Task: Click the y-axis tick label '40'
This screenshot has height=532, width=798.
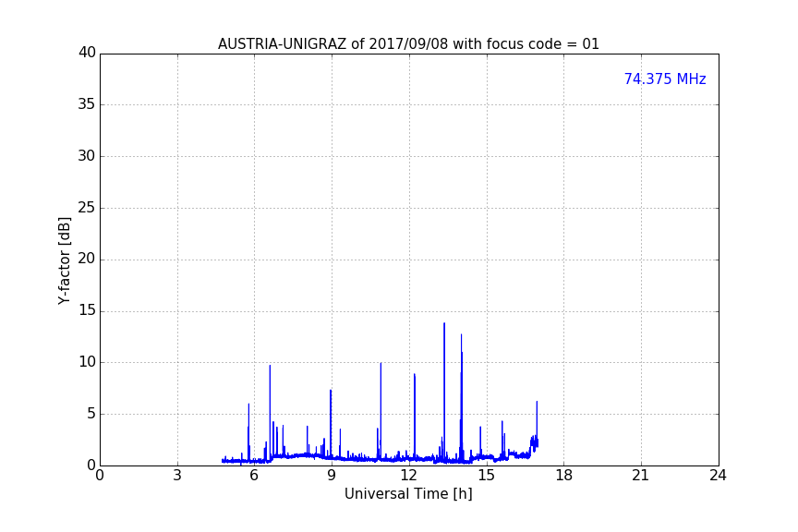Action: pyautogui.click(x=87, y=53)
